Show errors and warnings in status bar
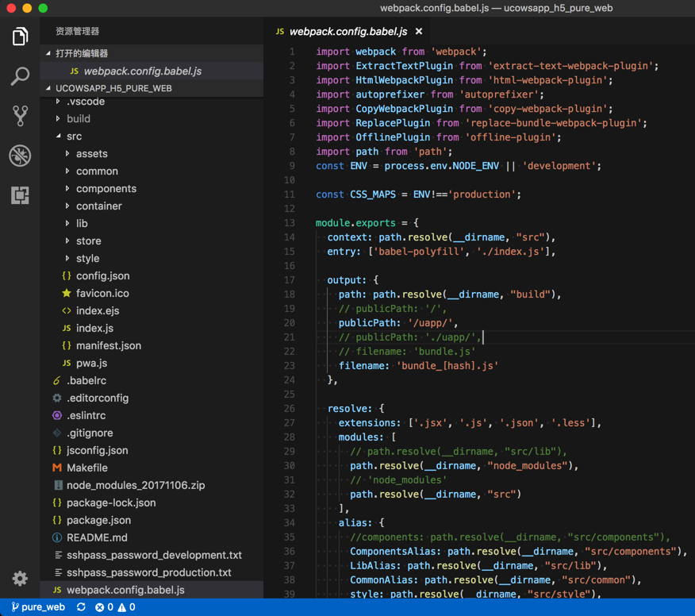 coord(115,607)
